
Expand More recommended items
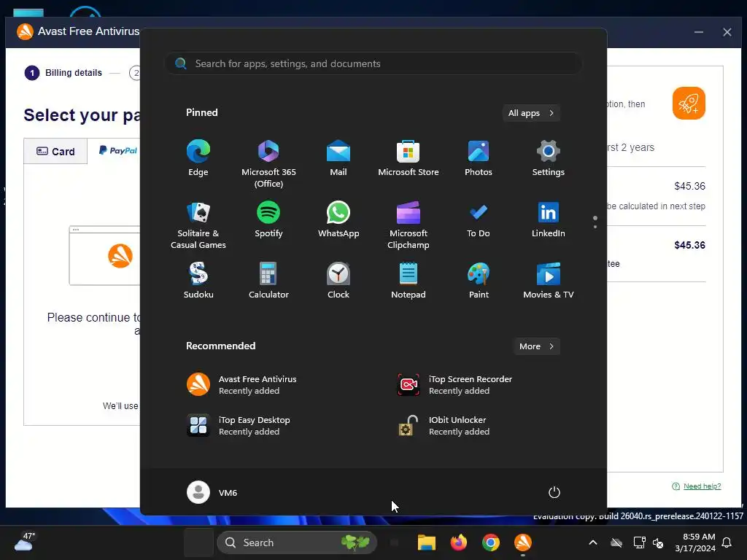pyautogui.click(x=536, y=346)
